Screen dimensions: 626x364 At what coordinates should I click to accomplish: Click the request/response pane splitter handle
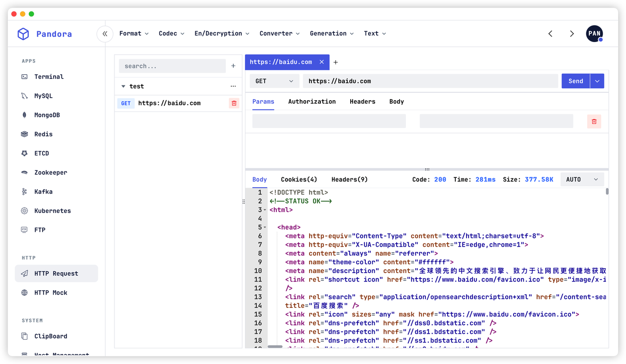[x=427, y=169]
